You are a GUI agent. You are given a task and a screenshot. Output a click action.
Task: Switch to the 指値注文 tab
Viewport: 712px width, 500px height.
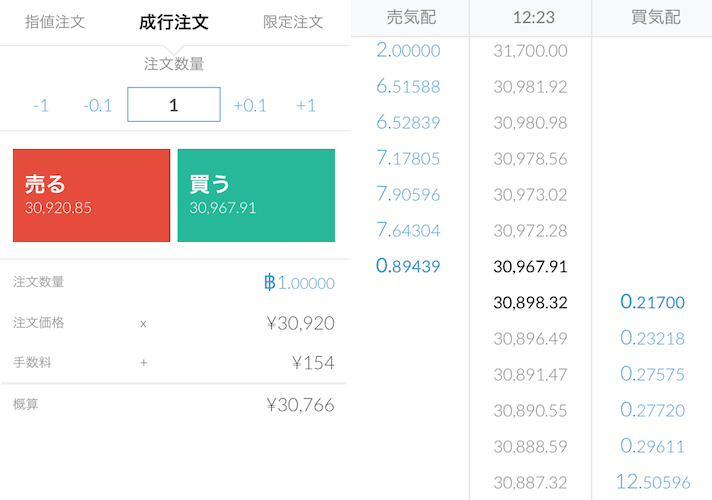(55, 21)
